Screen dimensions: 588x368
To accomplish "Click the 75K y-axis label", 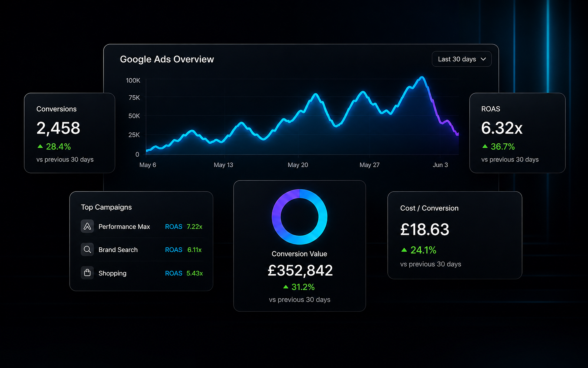I will click(x=134, y=98).
